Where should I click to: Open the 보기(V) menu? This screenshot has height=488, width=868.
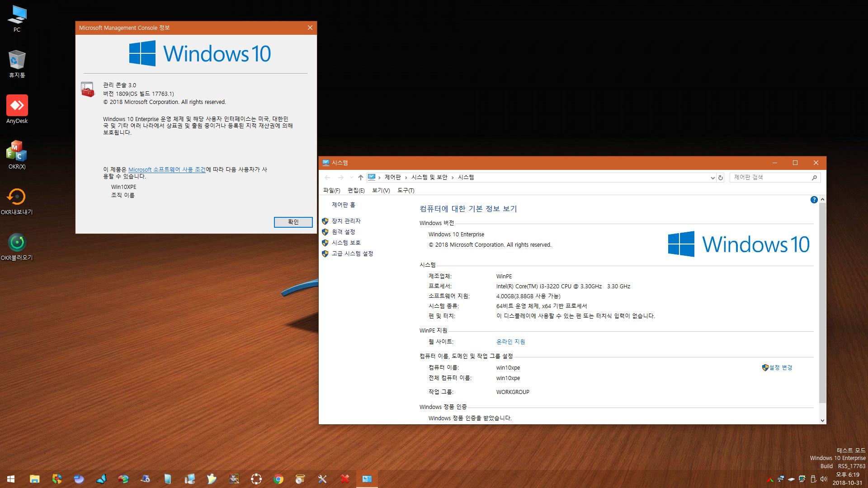point(381,190)
